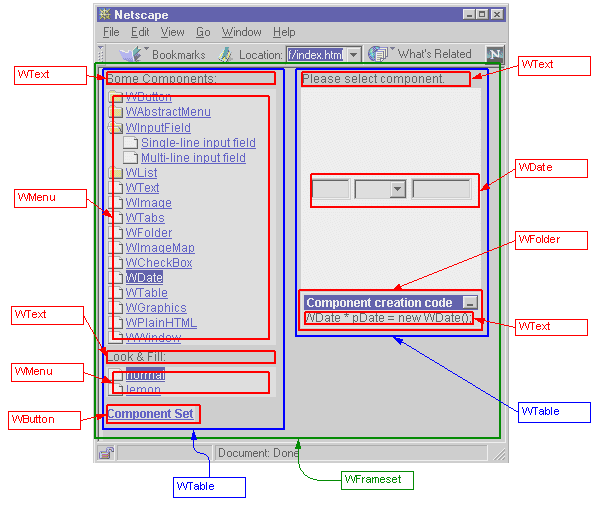Screen dimensions: 596x505
Task: Click the lemon page icon
Action: [116, 389]
